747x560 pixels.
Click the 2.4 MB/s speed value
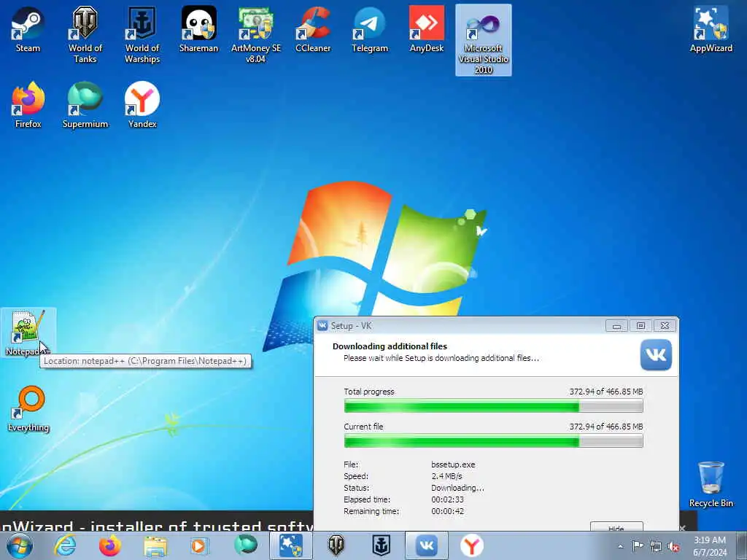point(447,476)
